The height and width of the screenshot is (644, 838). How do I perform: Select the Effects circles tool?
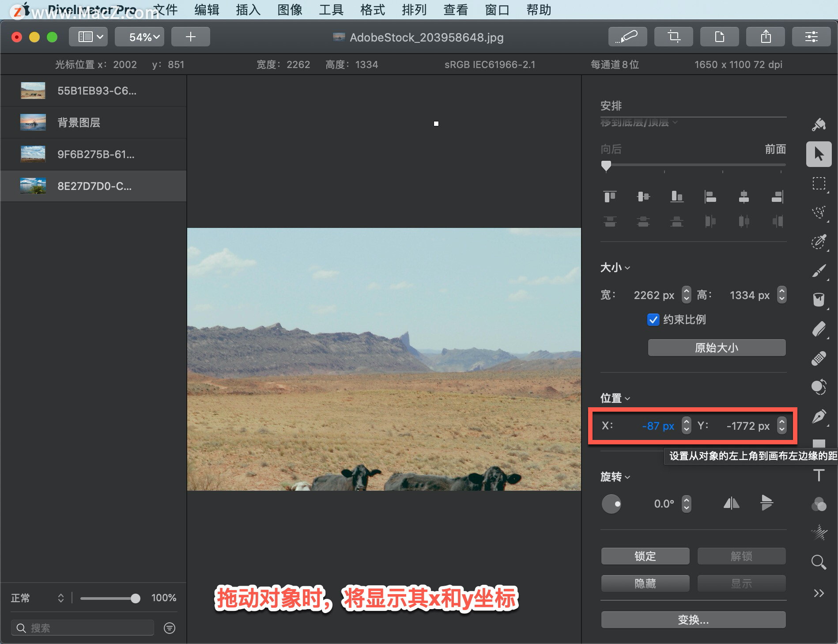(819, 504)
